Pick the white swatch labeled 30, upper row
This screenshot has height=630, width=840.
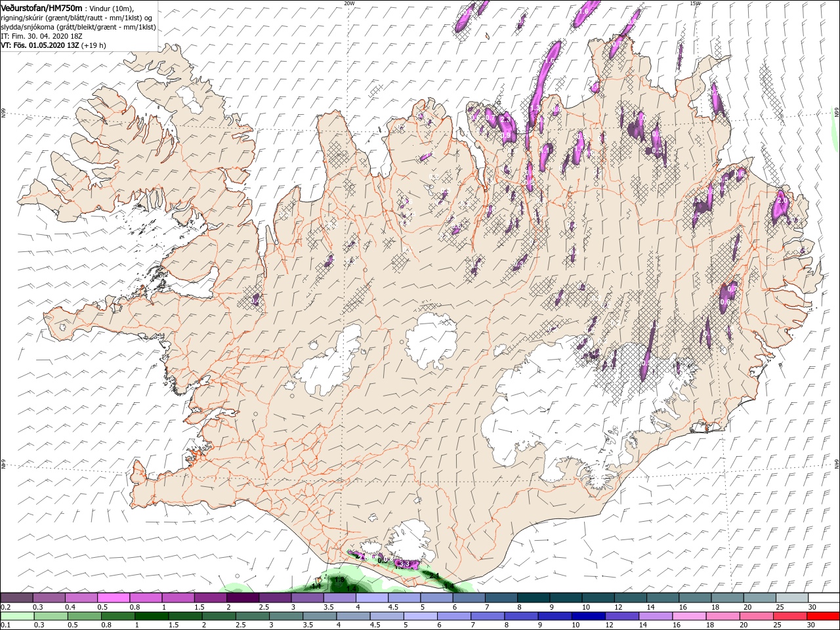(x=824, y=597)
